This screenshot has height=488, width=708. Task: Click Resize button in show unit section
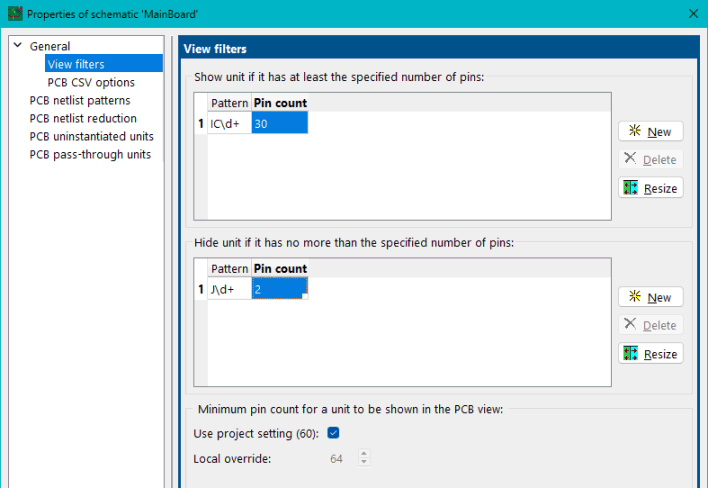tap(650, 188)
